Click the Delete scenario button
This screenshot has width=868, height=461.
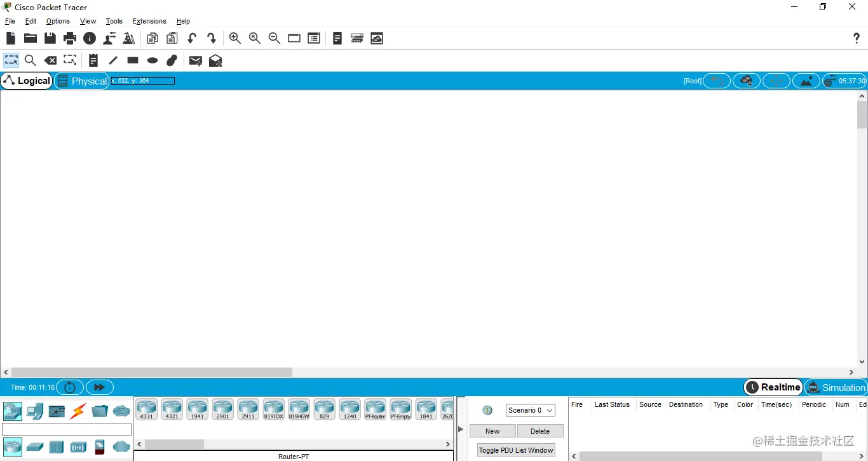click(x=540, y=431)
